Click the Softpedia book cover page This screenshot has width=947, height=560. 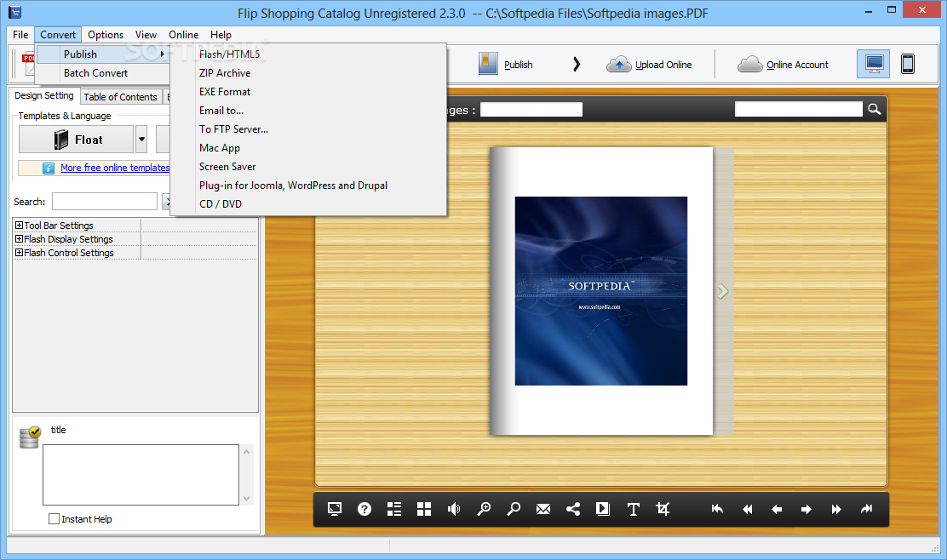601,291
